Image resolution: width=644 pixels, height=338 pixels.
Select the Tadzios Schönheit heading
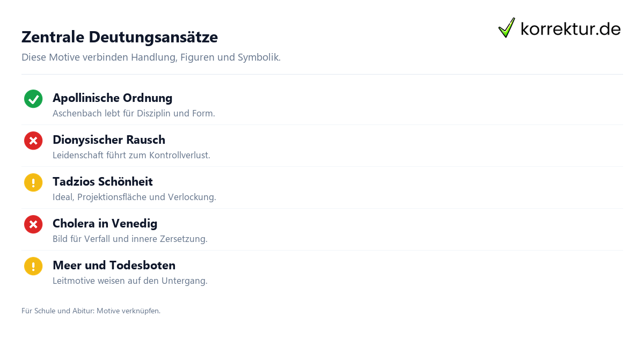(103, 182)
